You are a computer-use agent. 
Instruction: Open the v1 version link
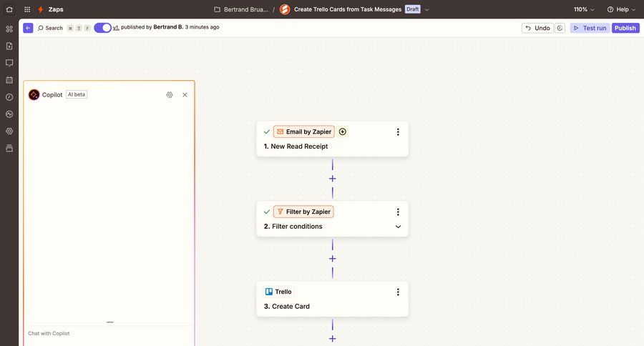[116, 27]
